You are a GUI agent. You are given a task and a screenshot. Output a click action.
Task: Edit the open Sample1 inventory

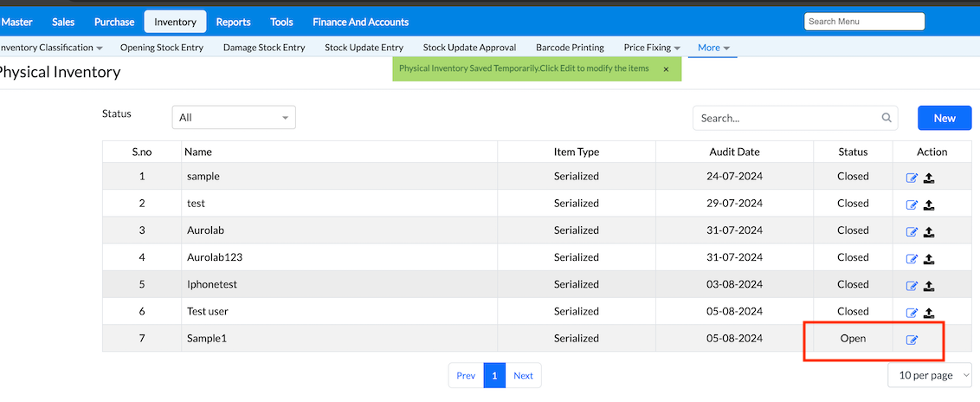[x=912, y=340]
